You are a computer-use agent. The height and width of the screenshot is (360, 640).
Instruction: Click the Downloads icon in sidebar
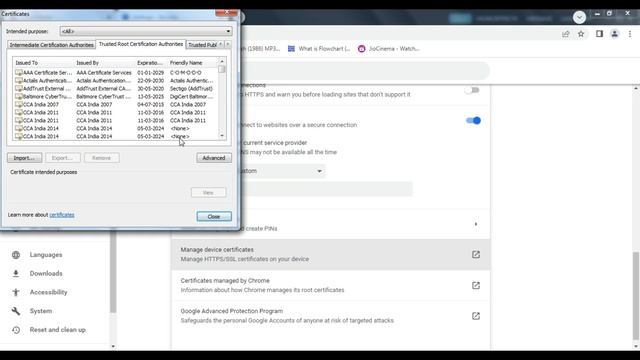[16, 273]
